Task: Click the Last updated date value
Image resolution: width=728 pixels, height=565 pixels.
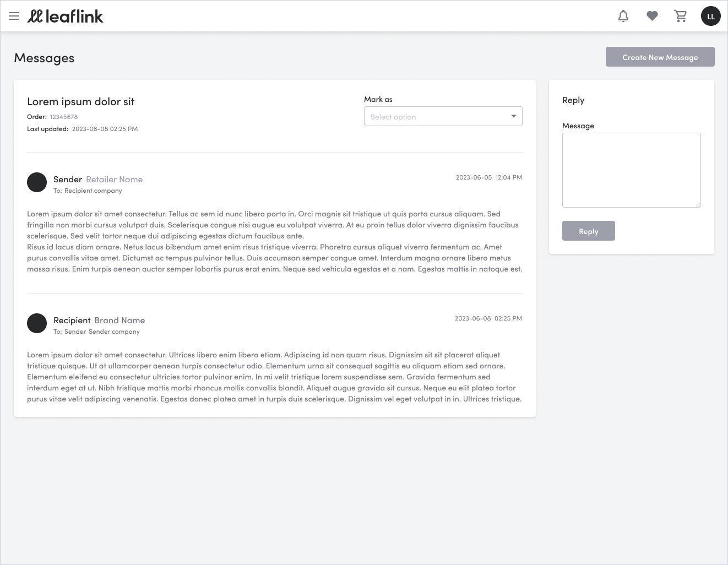Action: pos(105,129)
